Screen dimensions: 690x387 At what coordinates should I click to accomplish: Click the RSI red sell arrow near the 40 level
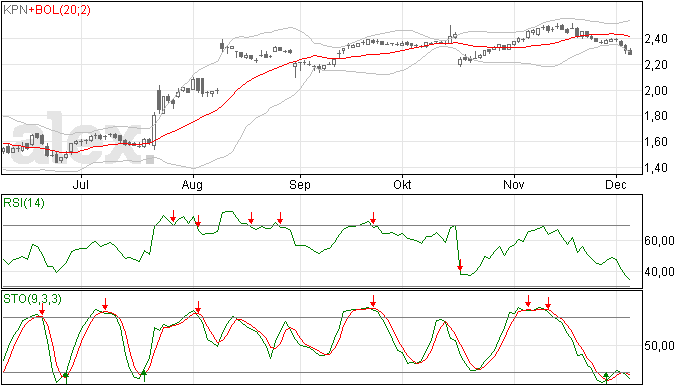[x=460, y=265]
